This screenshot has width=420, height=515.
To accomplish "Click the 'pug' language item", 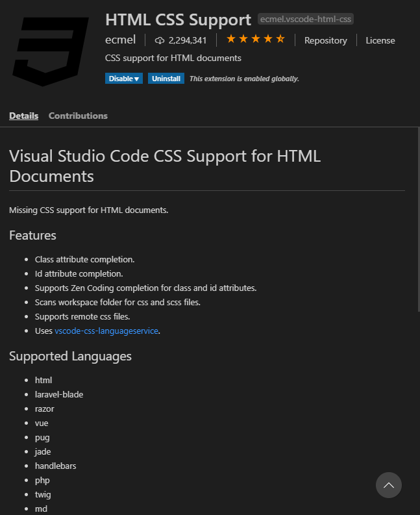I will (42, 438).
